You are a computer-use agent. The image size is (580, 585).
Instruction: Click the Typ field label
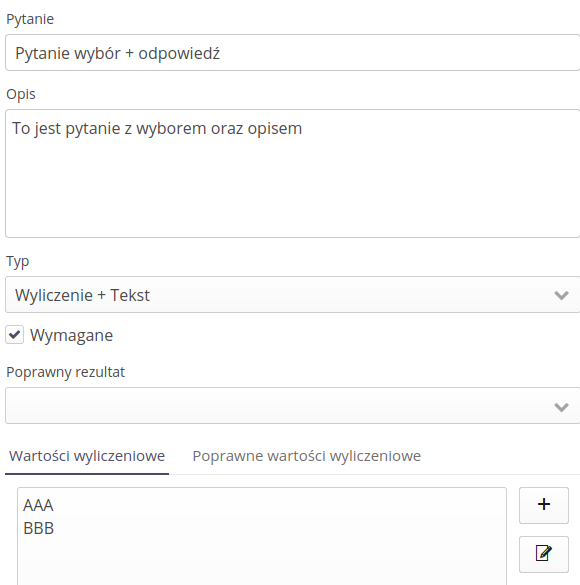pyautogui.click(x=18, y=262)
